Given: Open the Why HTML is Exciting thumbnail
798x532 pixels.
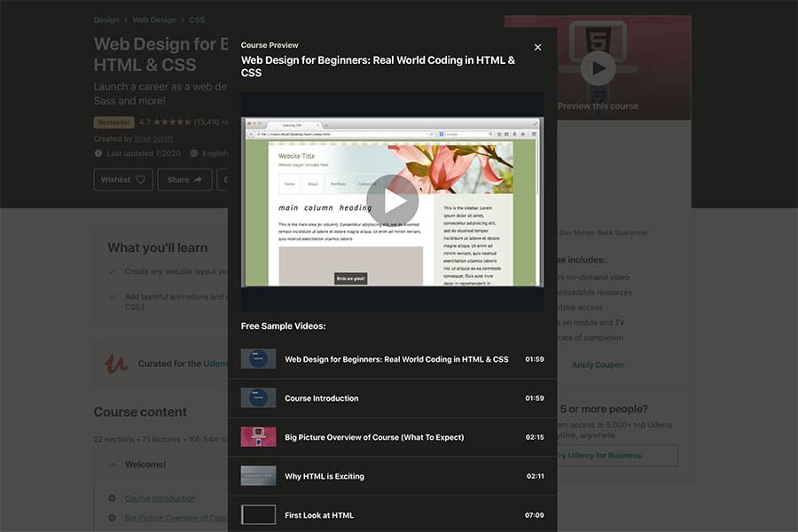Looking at the screenshot, I should (x=259, y=476).
